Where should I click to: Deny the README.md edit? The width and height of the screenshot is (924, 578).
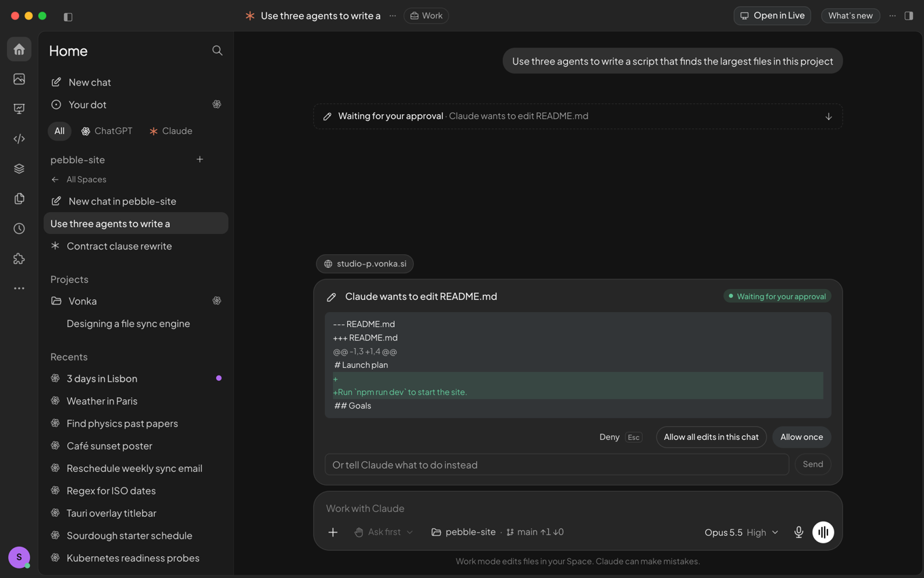coord(609,437)
